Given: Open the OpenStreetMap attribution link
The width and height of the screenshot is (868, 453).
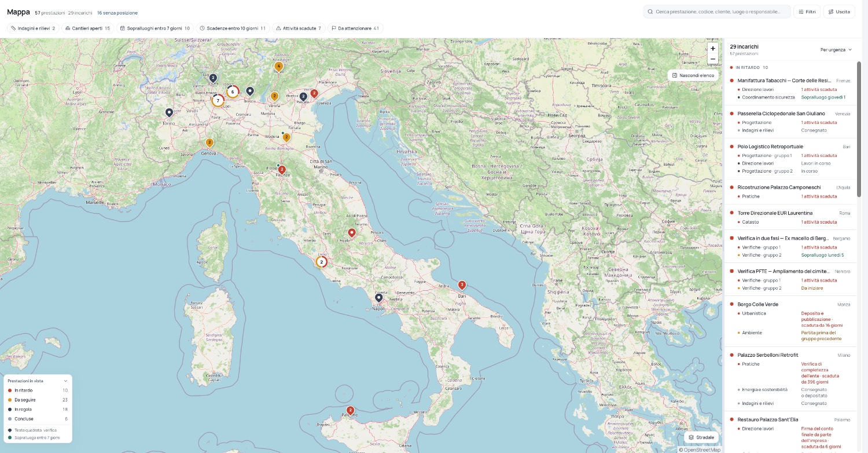Looking at the screenshot, I should [x=702, y=450].
